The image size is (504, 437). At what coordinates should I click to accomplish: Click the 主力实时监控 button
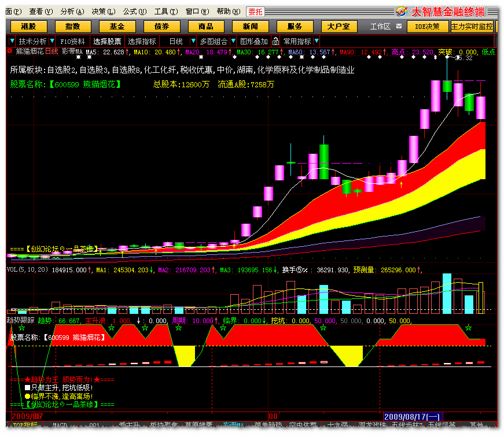pyautogui.click(x=472, y=27)
